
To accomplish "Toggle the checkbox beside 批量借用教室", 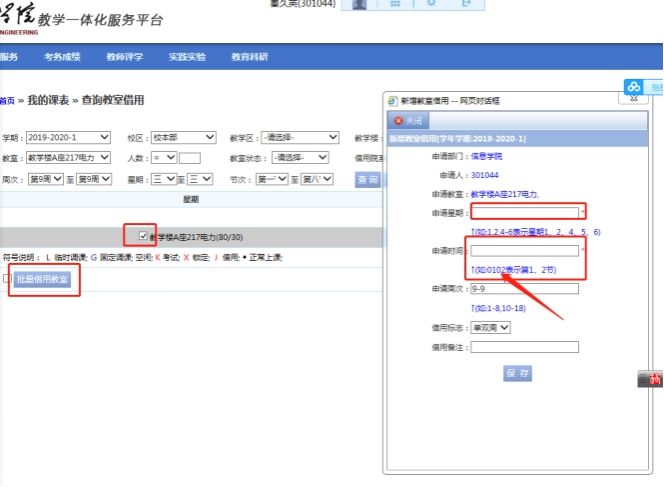I will click(7, 279).
